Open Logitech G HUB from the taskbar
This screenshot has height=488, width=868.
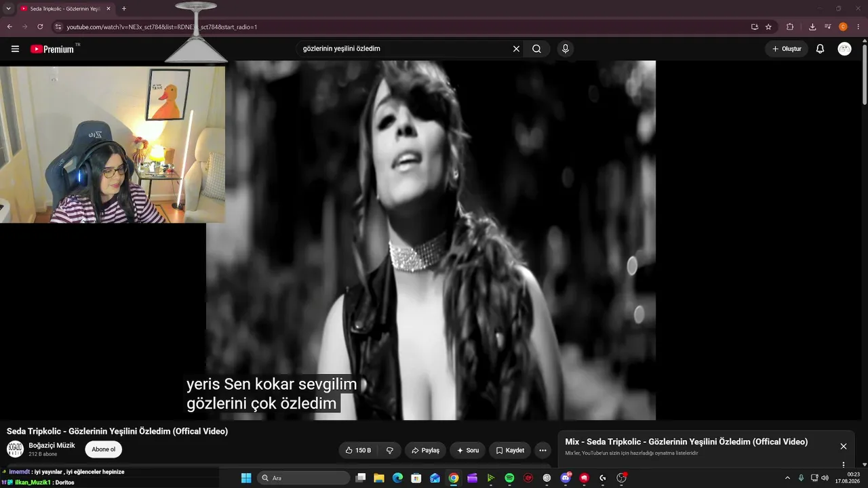click(603, 478)
